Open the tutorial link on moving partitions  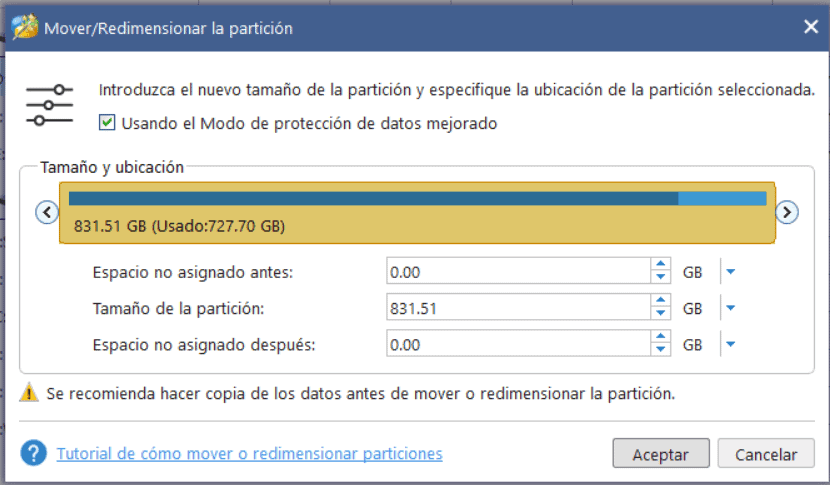[249, 454]
